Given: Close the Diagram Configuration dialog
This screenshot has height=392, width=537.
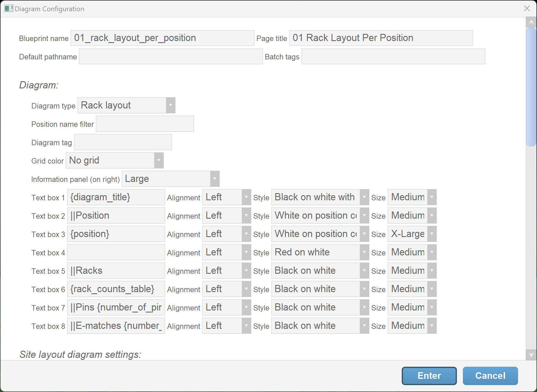Looking at the screenshot, I should [527, 9].
